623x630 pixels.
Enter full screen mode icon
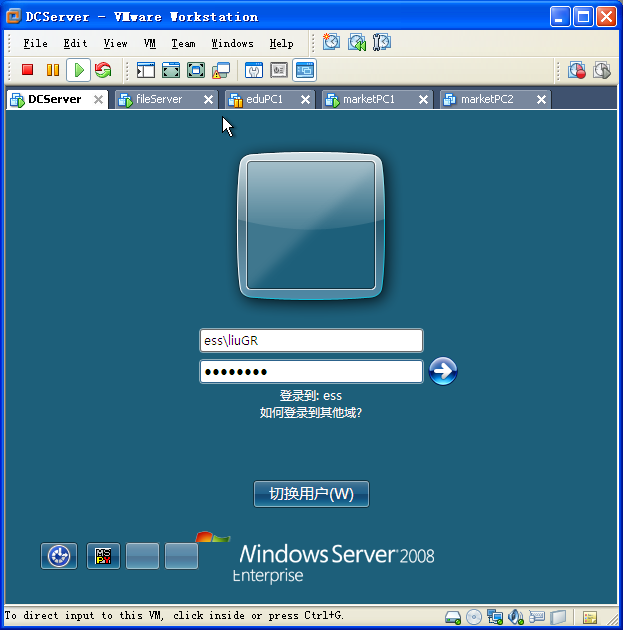[x=196, y=70]
